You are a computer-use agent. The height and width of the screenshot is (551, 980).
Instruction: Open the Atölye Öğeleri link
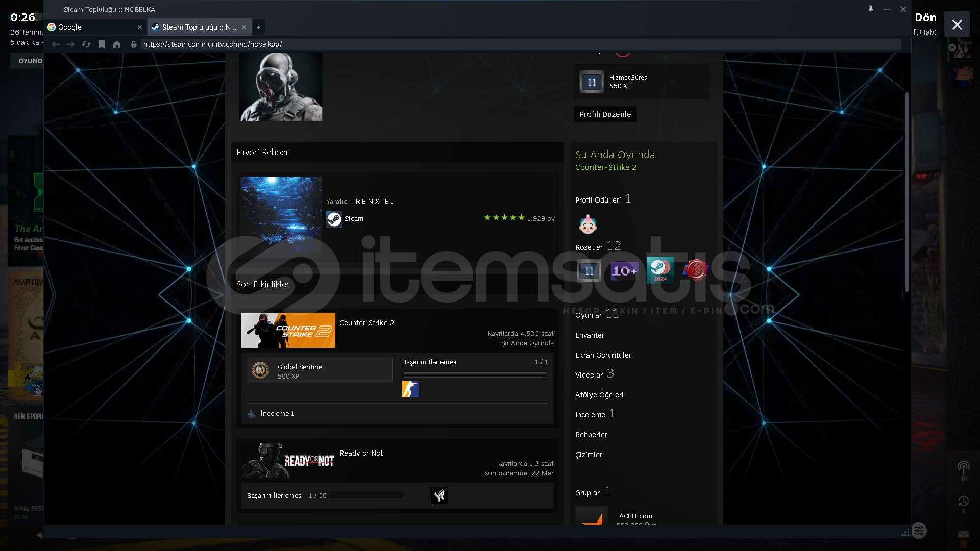click(599, 395)
